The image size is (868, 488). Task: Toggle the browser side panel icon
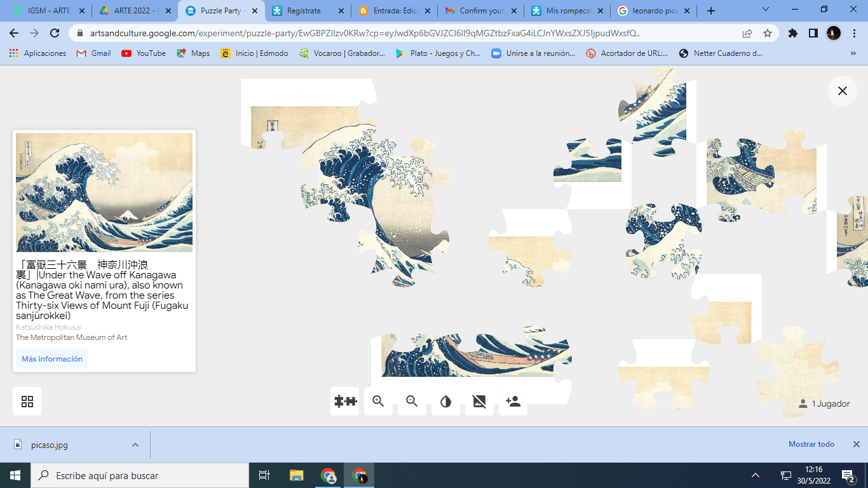813,33
